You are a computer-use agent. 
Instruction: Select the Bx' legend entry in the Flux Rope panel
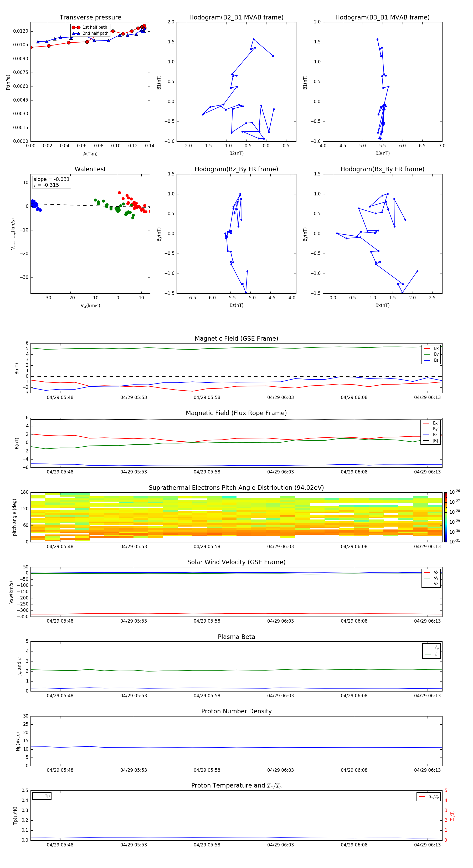(431, 423)
